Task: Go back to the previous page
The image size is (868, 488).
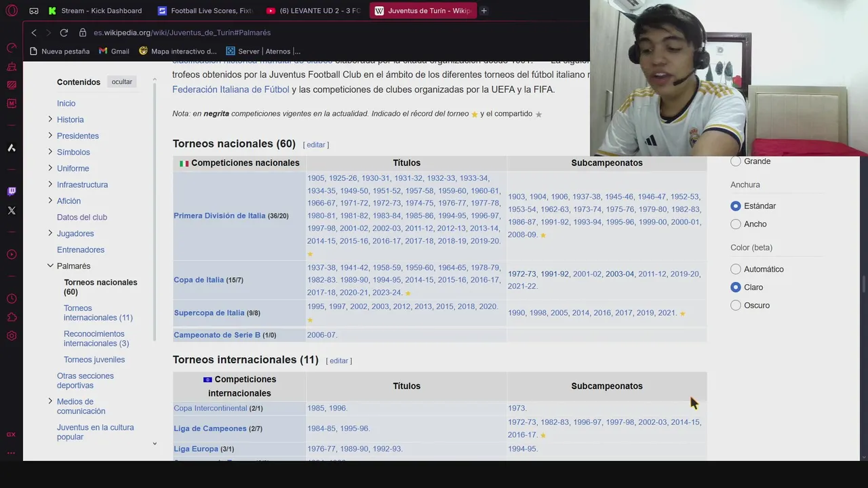Action: 34,33
